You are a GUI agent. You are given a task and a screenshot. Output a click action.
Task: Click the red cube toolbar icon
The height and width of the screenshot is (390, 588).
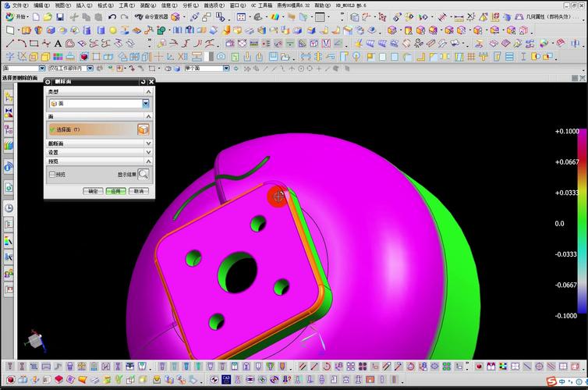tap(84, 57)
